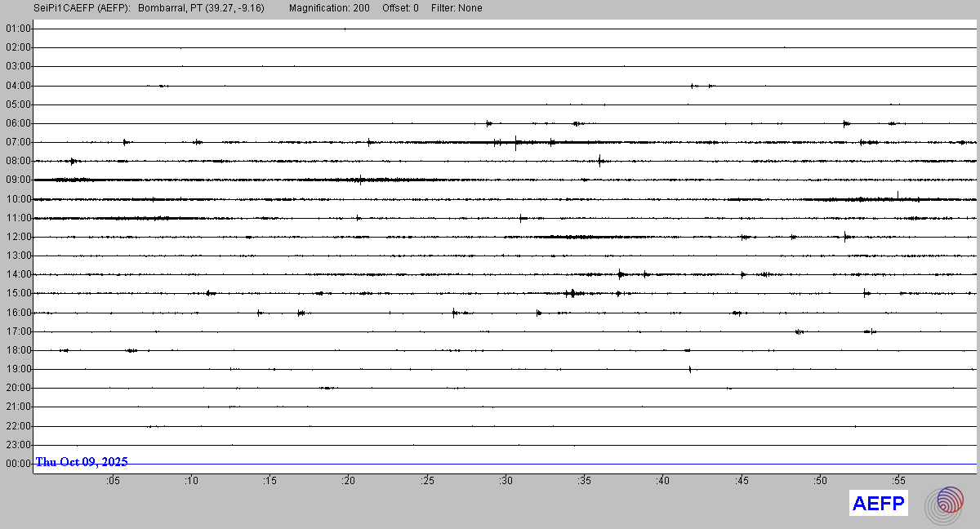
Task: Click the :55 minute axis tick label
Action: pos(898,481)
